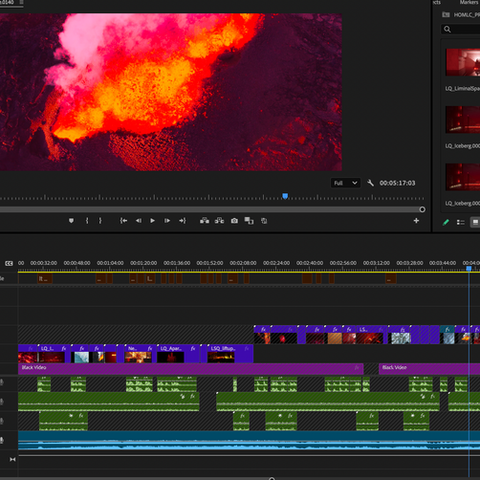This screenshot has height=480, width=480.
Task: Click fx badge on first long green audio clip
Action: coord(192,396)
